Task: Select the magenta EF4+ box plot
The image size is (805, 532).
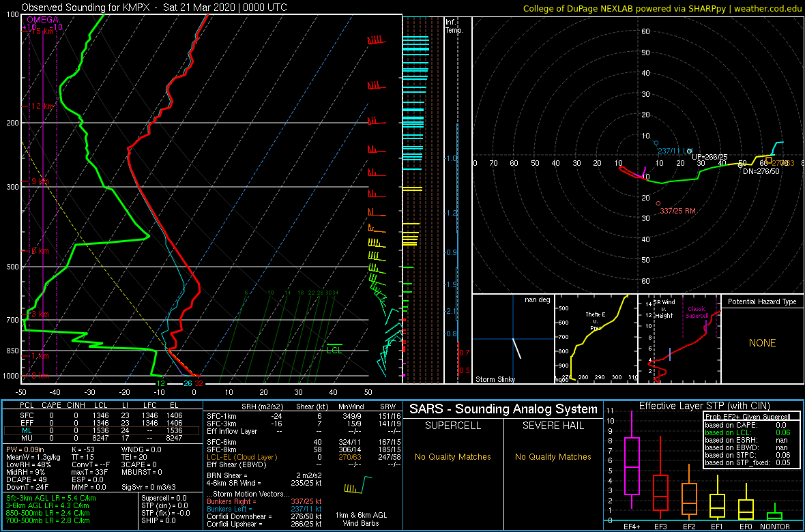Action: [x=631, y=460]
